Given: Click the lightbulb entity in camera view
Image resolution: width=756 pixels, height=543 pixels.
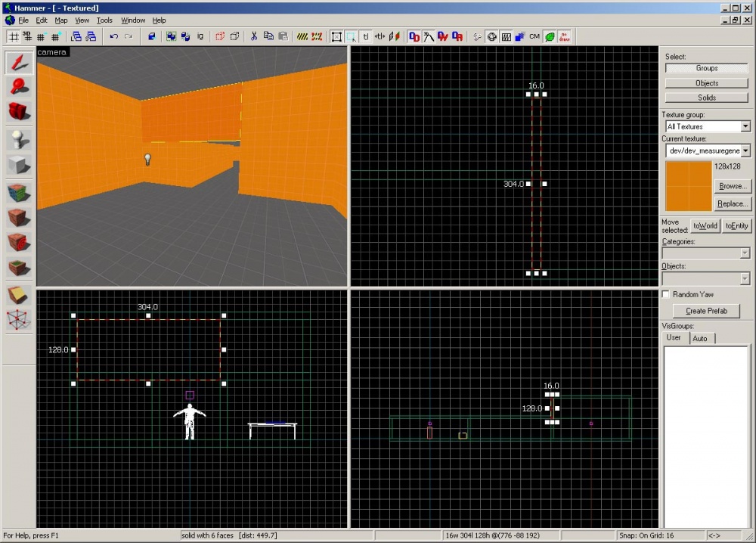Looking at the screenshot, I should [x=148, y=159].
